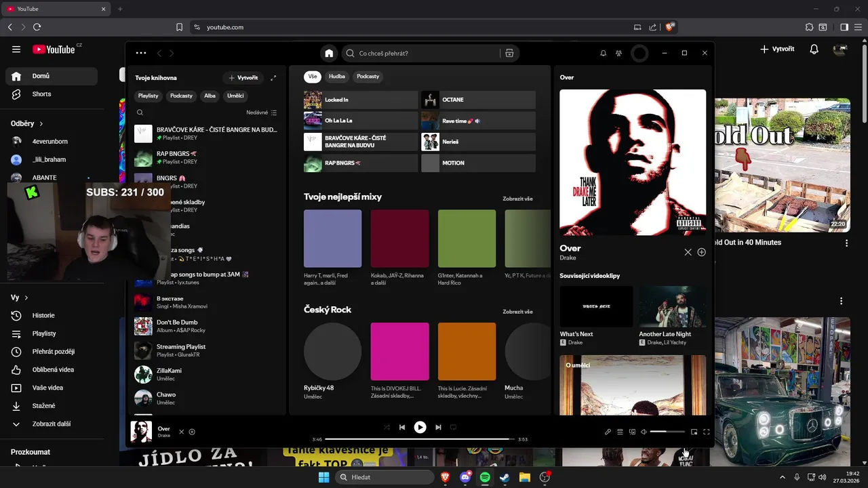
Task: Open Spotify notifications bell
Action: [x=603, y=53]
